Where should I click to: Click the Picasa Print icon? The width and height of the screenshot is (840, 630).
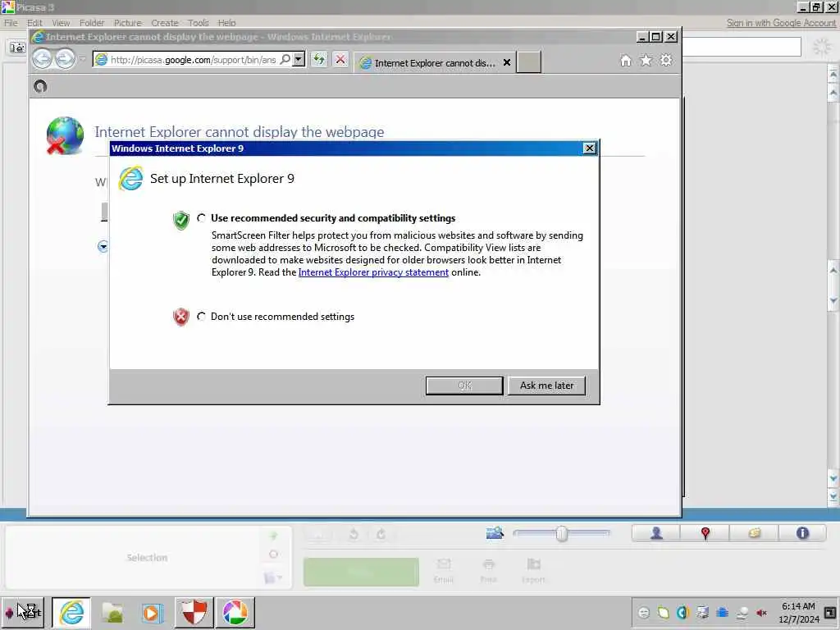click(x=488, y=571)
